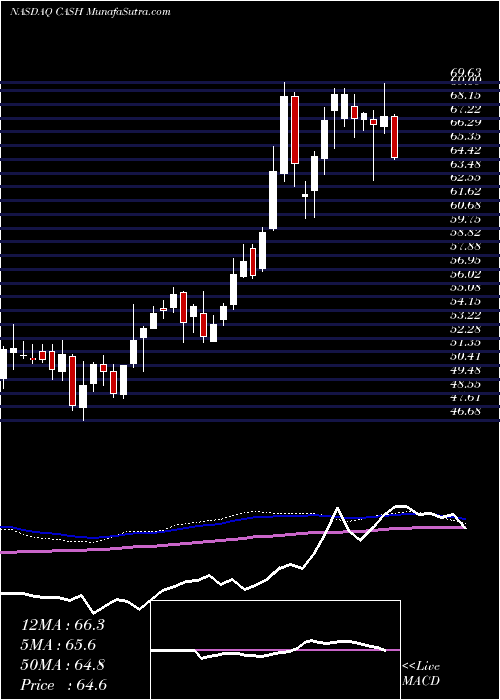
Task: Click the 59.75 price axis label
Action: 464,219
